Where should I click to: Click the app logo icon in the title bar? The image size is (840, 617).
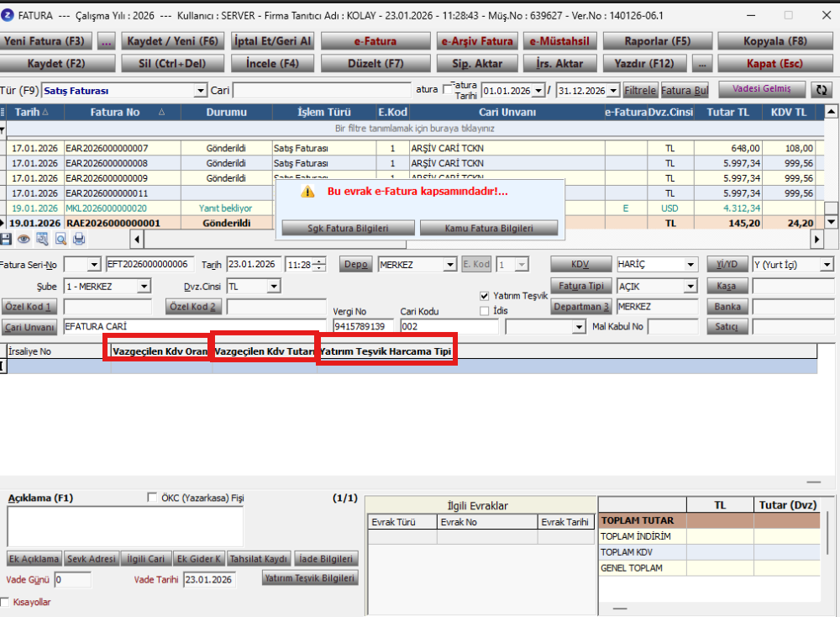8,15
